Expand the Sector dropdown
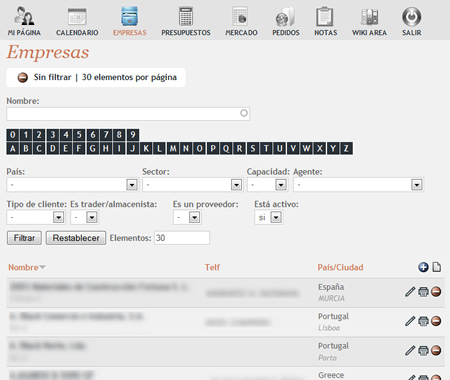The image size is (450, 380). click(x=236, y=184)
